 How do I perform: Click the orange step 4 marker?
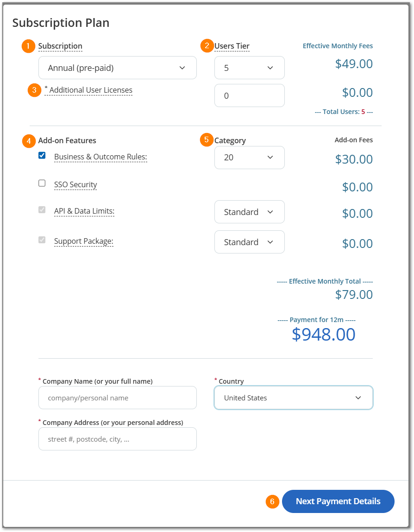(29, 141)
